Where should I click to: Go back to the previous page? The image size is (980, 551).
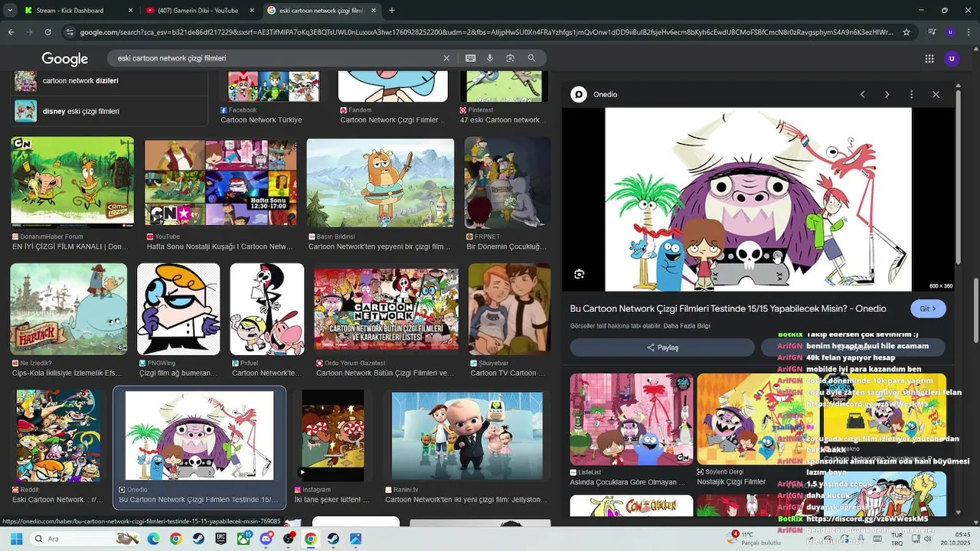11,32
